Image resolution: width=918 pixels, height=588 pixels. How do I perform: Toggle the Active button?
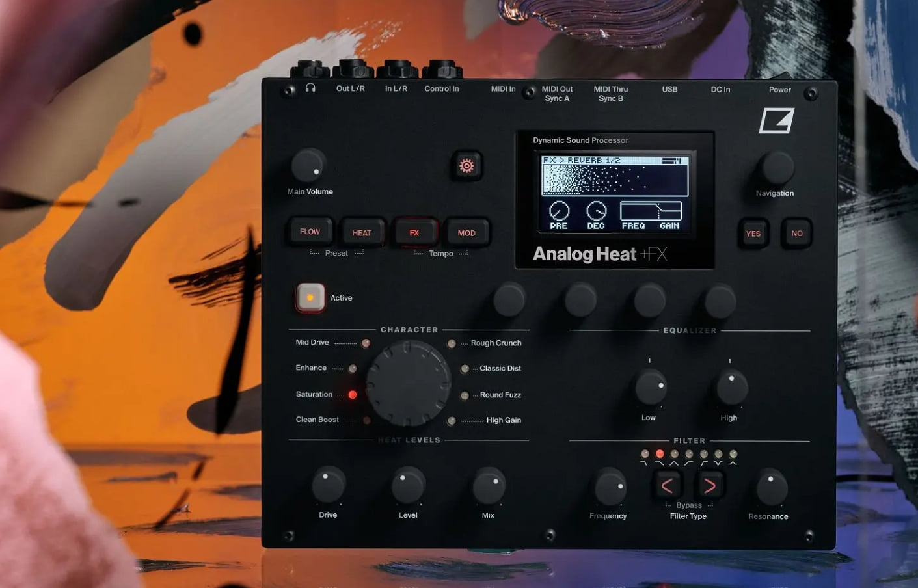tap(310, 298)
